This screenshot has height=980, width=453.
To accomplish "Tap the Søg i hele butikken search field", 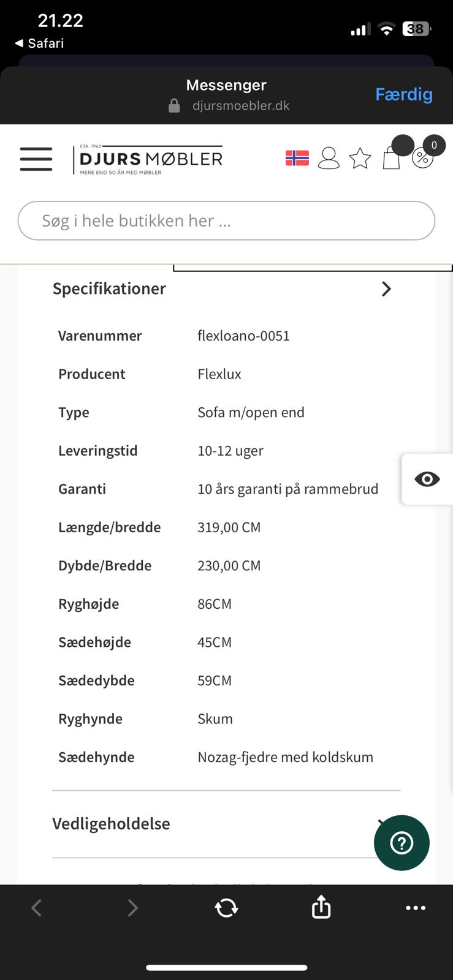I will [x=226, y=221].
